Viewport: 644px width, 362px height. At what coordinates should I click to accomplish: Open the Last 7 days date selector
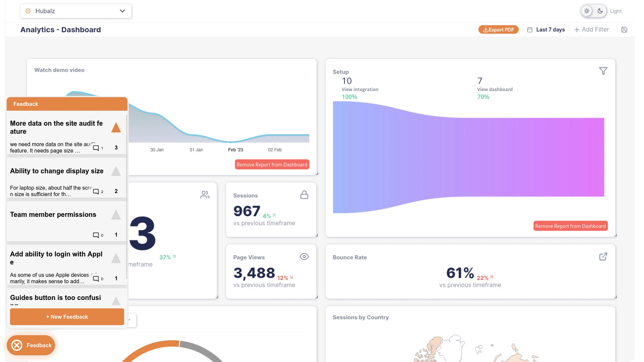(x=546, y=30)
